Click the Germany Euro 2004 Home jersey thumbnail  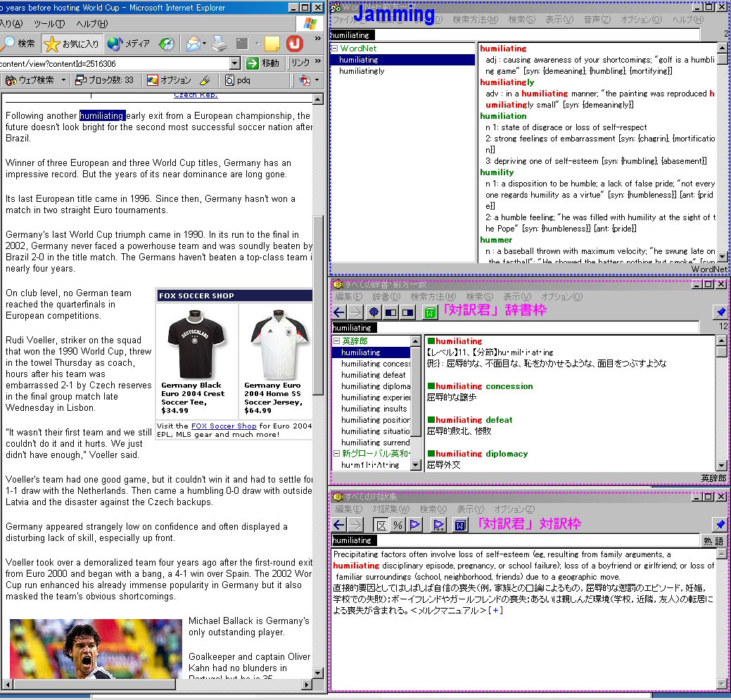pos(279,345)
